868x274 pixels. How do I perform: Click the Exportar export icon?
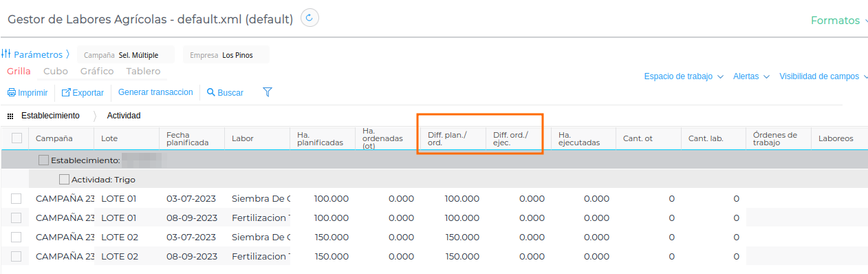pos(66,92)
